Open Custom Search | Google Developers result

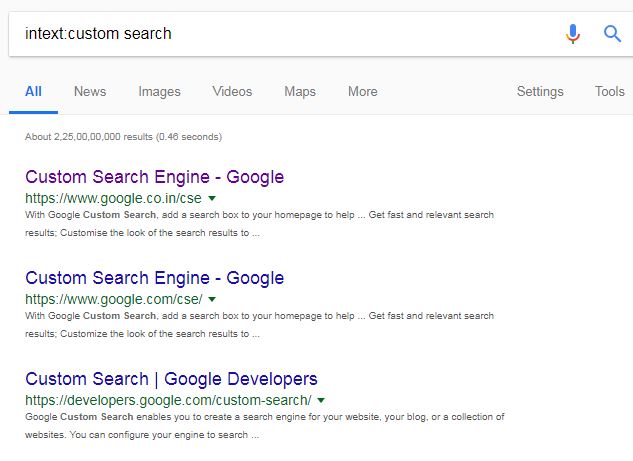171,379
